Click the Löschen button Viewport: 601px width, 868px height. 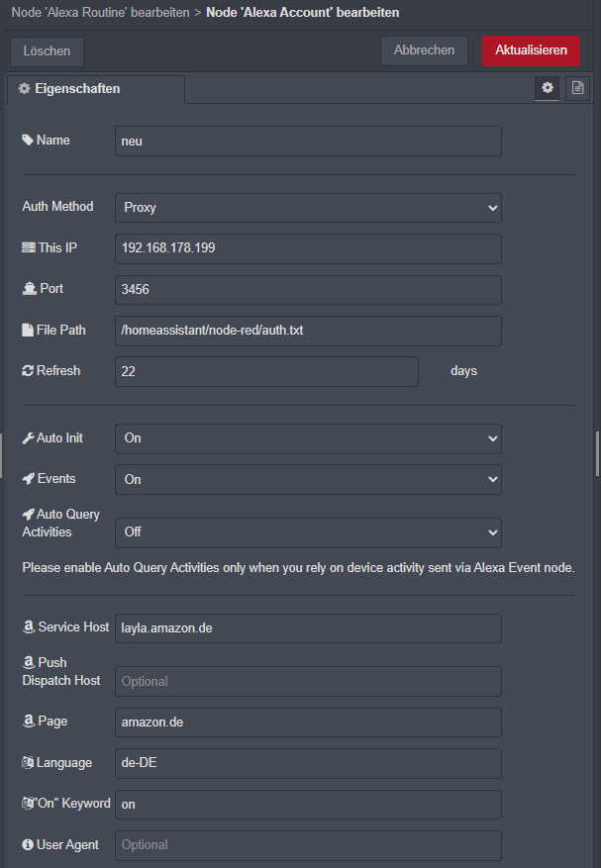[x=47, y=51]
